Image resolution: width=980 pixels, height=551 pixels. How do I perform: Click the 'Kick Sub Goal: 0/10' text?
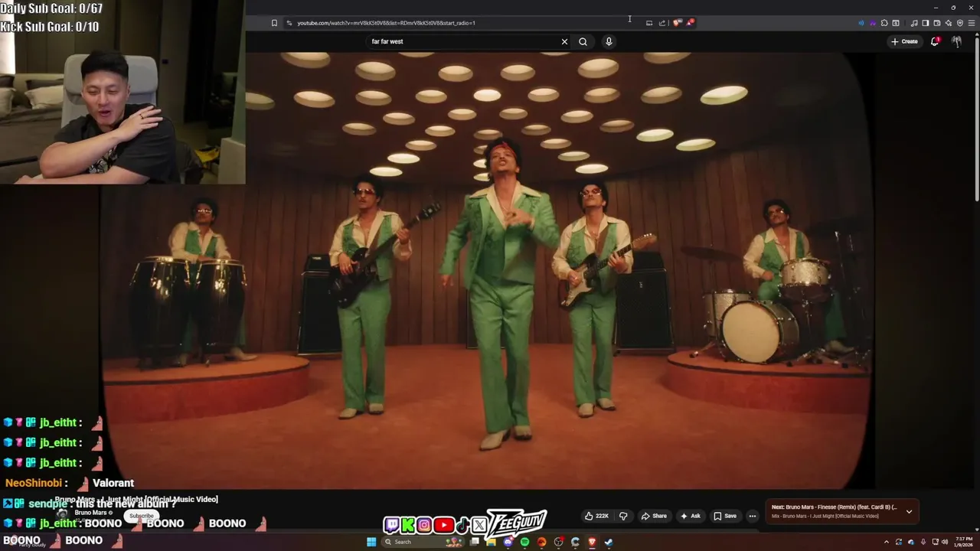(x=50, y=27)
